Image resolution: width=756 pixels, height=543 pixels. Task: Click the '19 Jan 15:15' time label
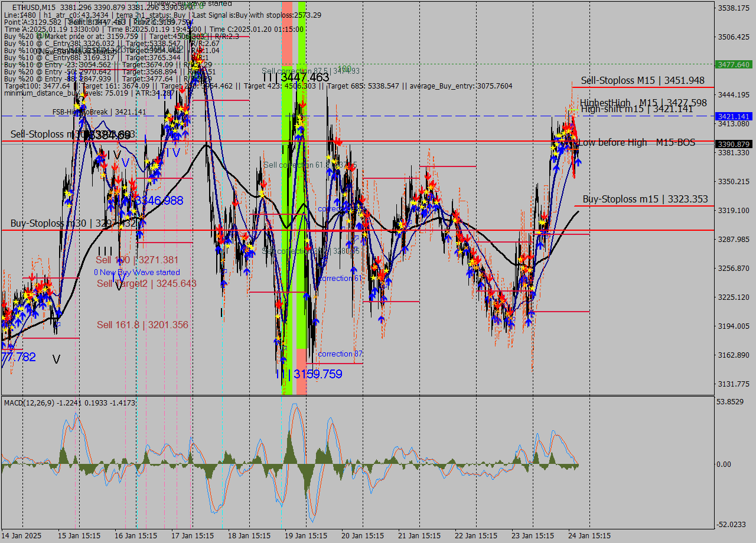(x=306, y=536)
